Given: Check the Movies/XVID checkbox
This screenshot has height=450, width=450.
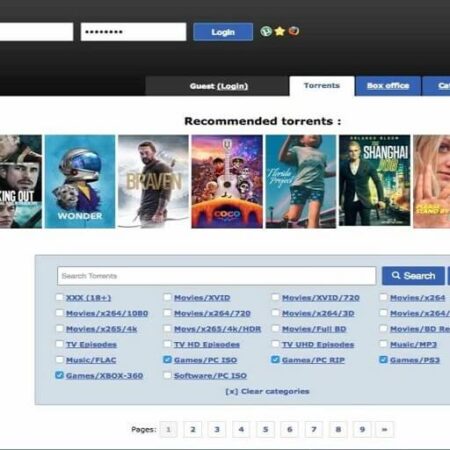Looking at the screenshot, I should (x=167, y=297).
